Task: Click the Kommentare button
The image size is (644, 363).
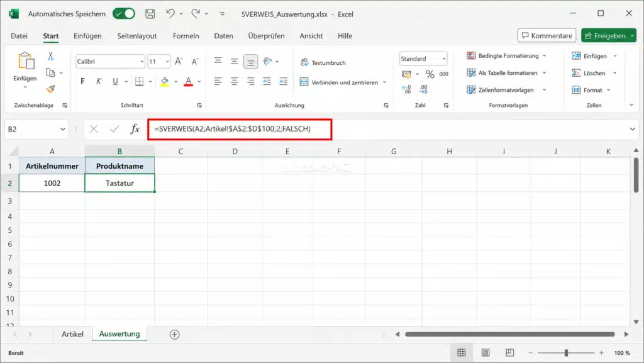Action: [547, 36]
